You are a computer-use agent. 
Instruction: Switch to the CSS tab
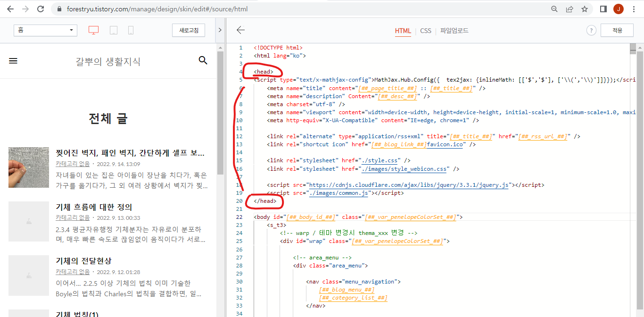pos(426,31)
